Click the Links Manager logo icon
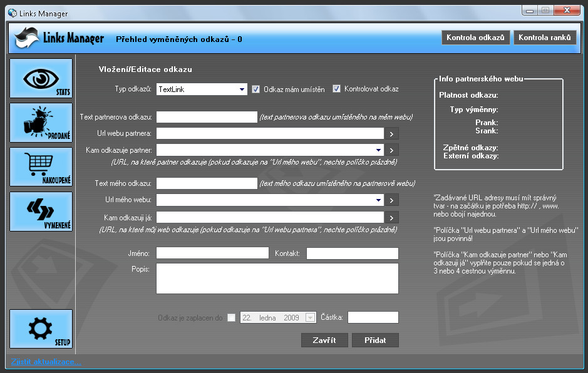The image size is (588, 373). coord(26,38)
